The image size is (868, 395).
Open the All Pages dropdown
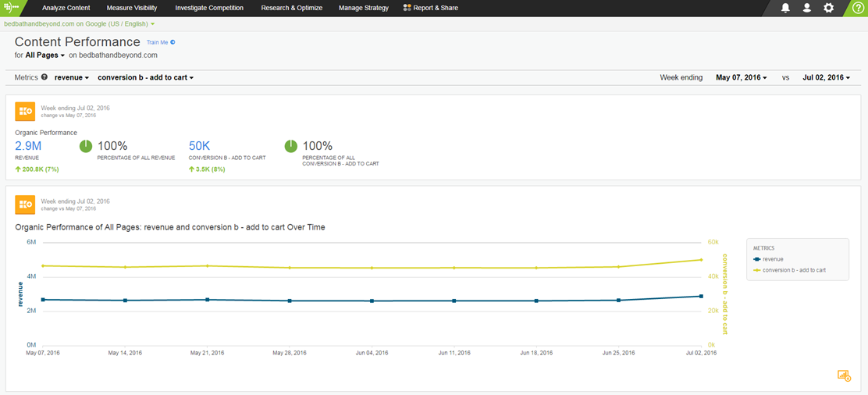(x=45, y=55)
